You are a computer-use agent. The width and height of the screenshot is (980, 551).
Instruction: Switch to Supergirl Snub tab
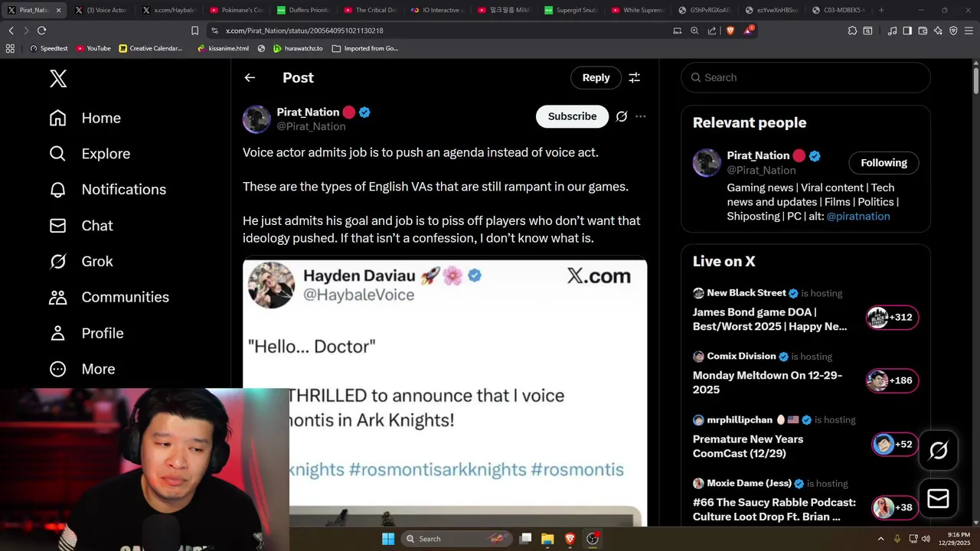tap(573, 10)
